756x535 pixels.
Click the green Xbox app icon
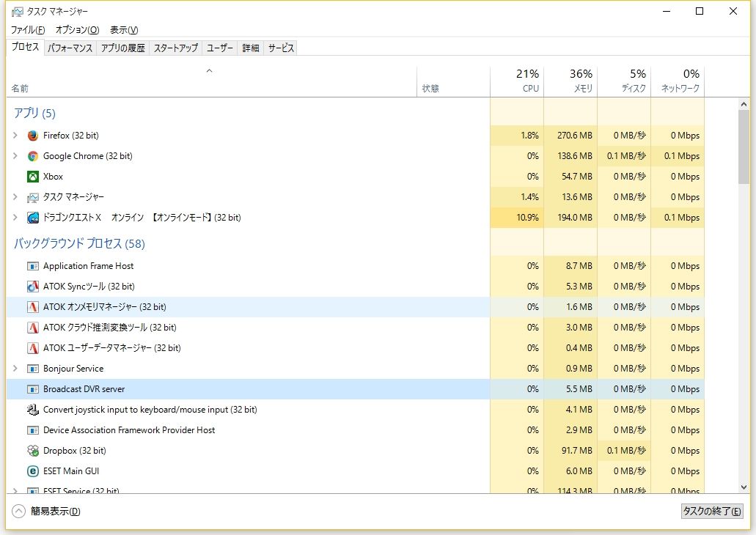pyautogui.click(x=32, y=177)
